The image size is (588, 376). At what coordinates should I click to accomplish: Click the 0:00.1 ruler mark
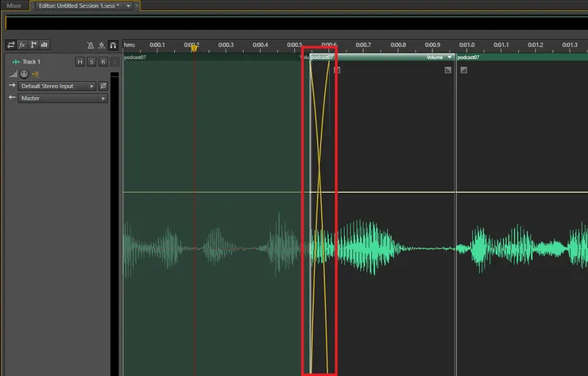157,45
